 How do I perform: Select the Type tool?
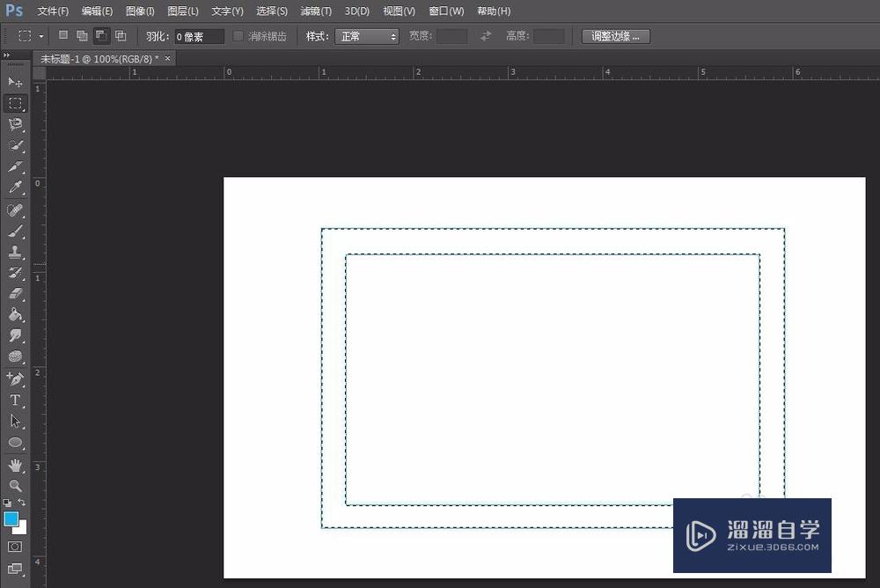pyautogui.click(x=15, y=401)
